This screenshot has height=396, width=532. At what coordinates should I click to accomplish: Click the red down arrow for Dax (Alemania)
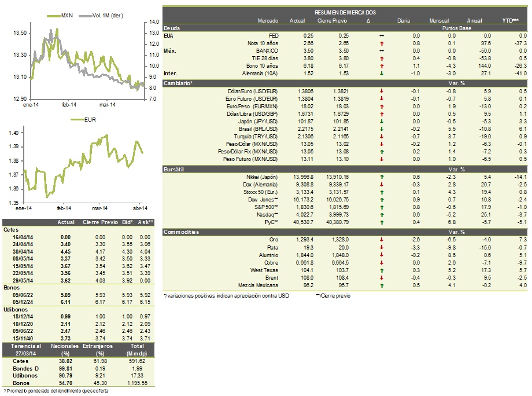(x=382, y=185)
